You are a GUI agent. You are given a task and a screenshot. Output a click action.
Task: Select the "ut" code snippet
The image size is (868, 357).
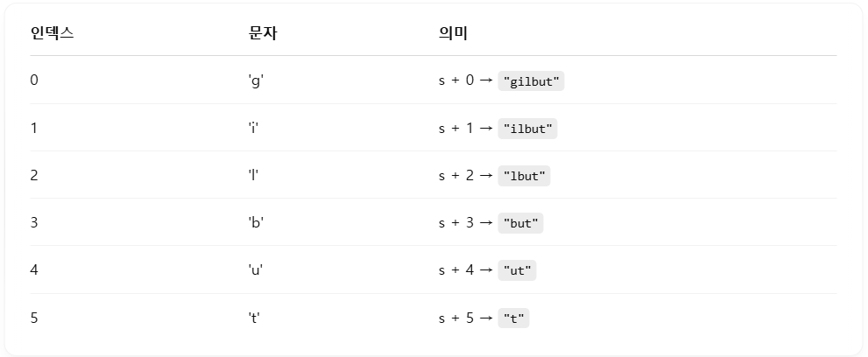[x=517, y=270]
